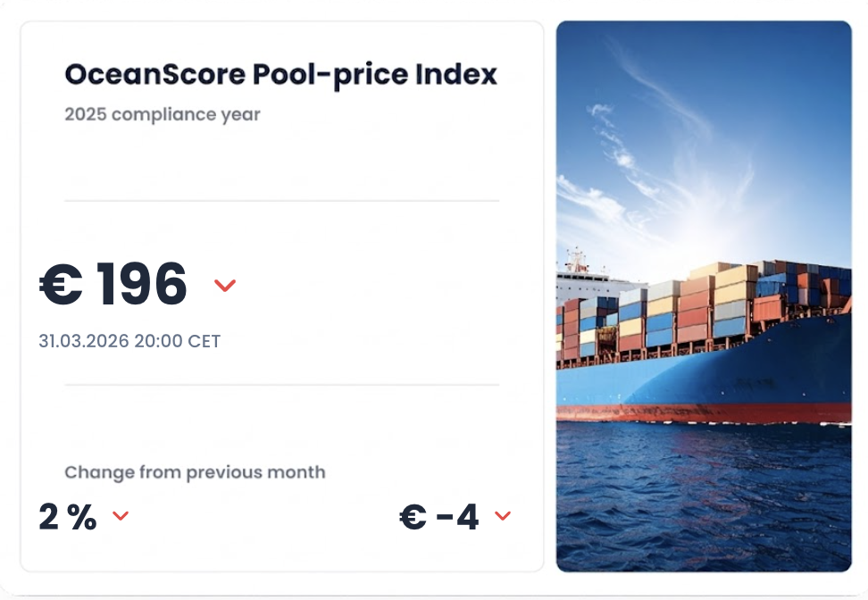The image size is (868, 600).
Task: Click the red chevron next to 2 %
Action: [x=121, y=516]
